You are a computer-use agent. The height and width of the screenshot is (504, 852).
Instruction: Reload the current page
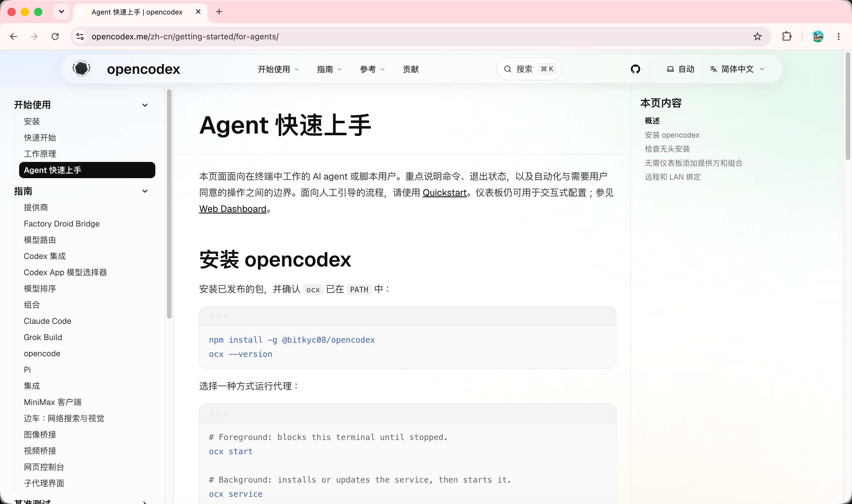(x=55, y=36)
